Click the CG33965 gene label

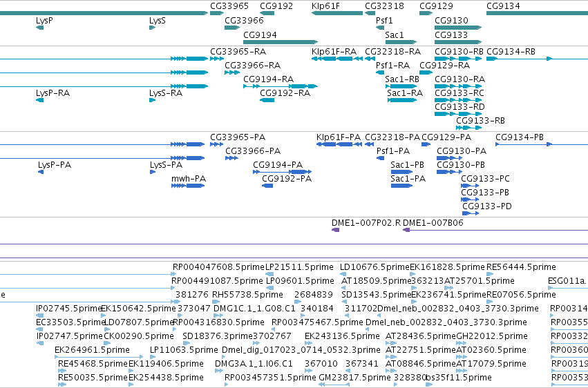pos(229,6)
